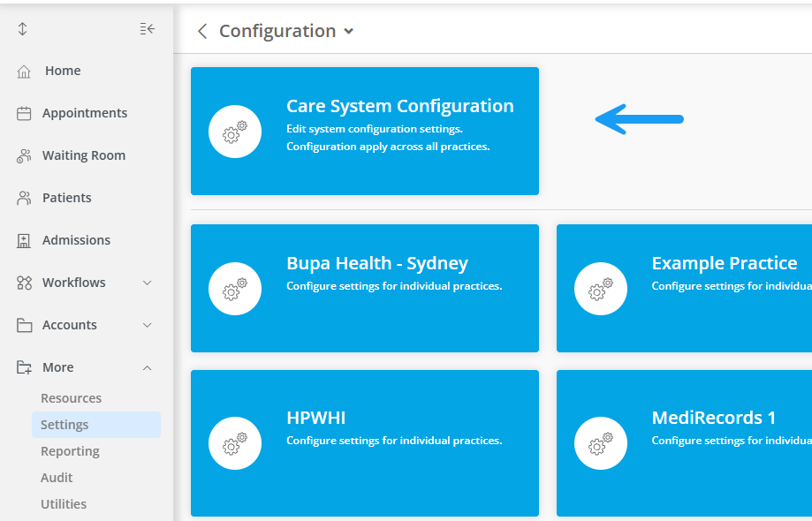812x521 pixels.
Task: Click the Patients icon in sidebar
Action: coord(24,198)
